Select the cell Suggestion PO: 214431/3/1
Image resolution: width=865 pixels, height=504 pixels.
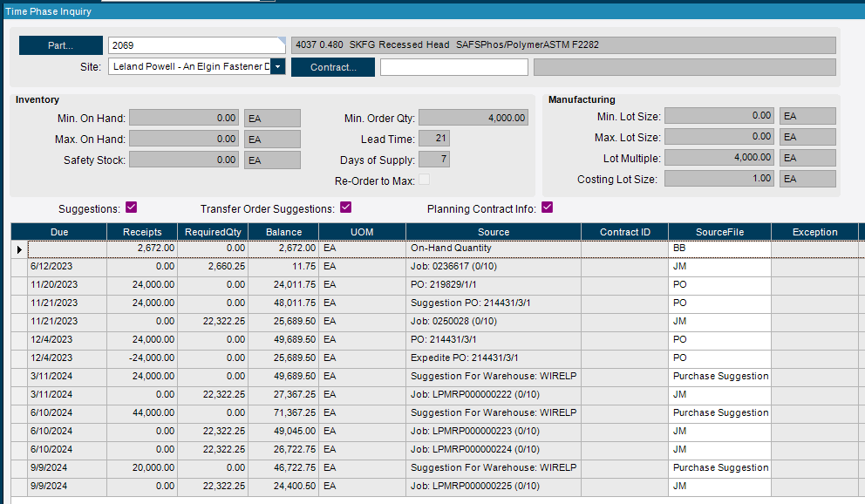pyautogui.click(x=494, y=303)
